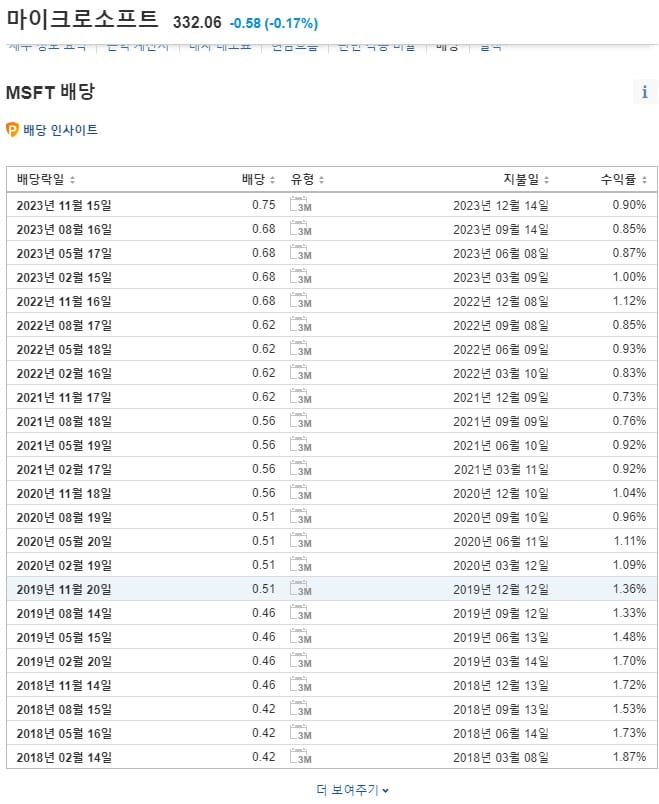
Task: Click the 3M icon in 2022년 05월 18일 row
Action: pos(301,349)
